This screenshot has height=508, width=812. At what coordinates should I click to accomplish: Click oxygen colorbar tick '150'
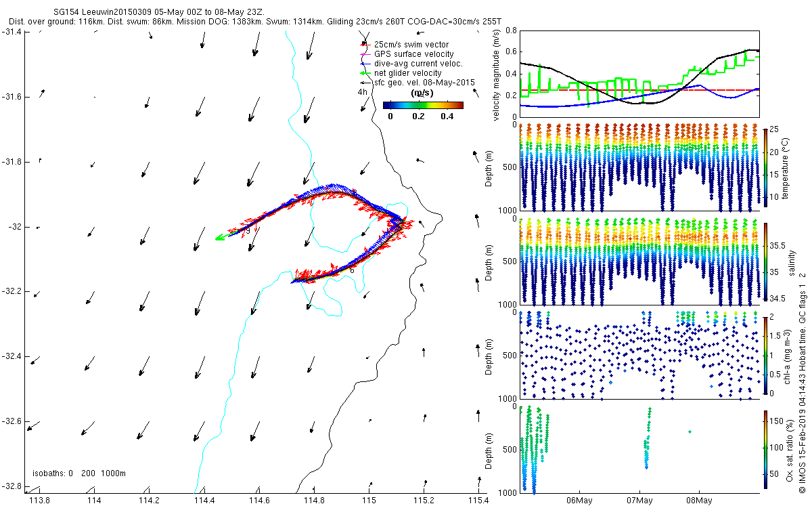point(776,420)
